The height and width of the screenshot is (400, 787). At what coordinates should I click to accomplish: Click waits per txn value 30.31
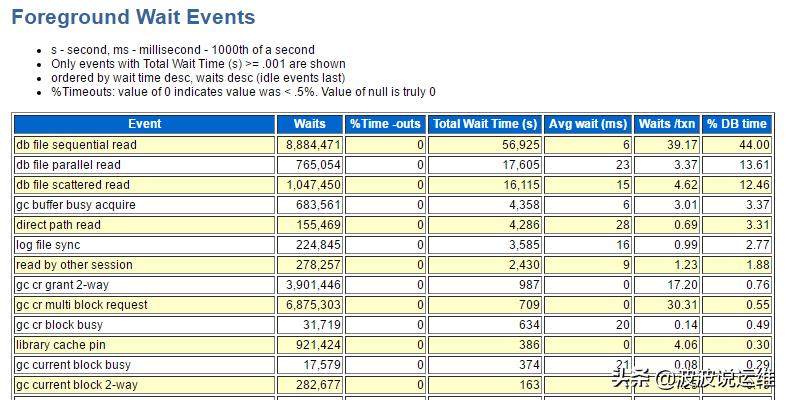coord(683,305)
